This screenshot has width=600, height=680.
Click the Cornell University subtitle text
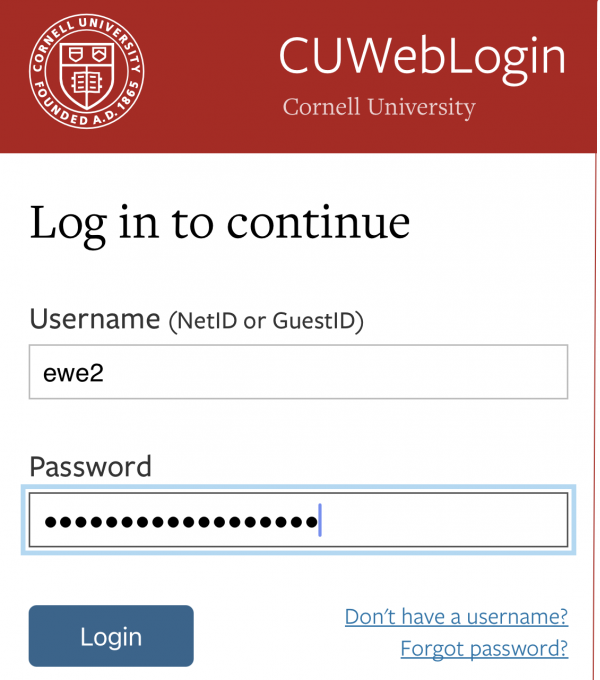coord(379,107)
